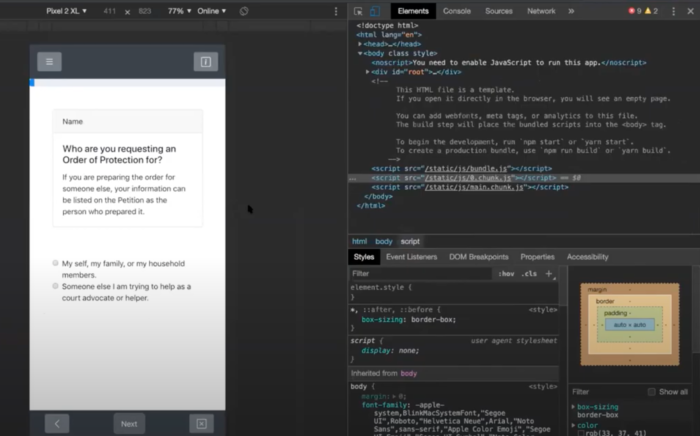Expand the head element node
Screen dimensions: 700x436
[x=361, y=44]
